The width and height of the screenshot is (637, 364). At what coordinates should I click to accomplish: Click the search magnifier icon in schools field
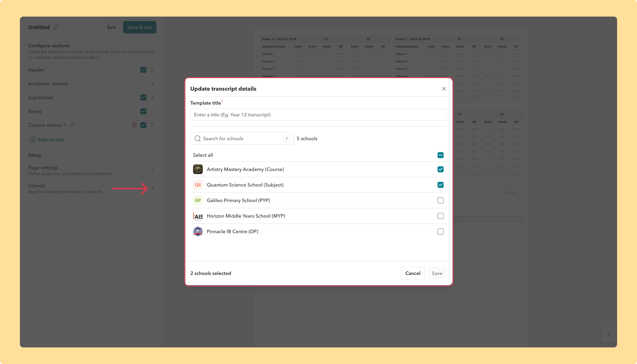(x=198, y=138)
